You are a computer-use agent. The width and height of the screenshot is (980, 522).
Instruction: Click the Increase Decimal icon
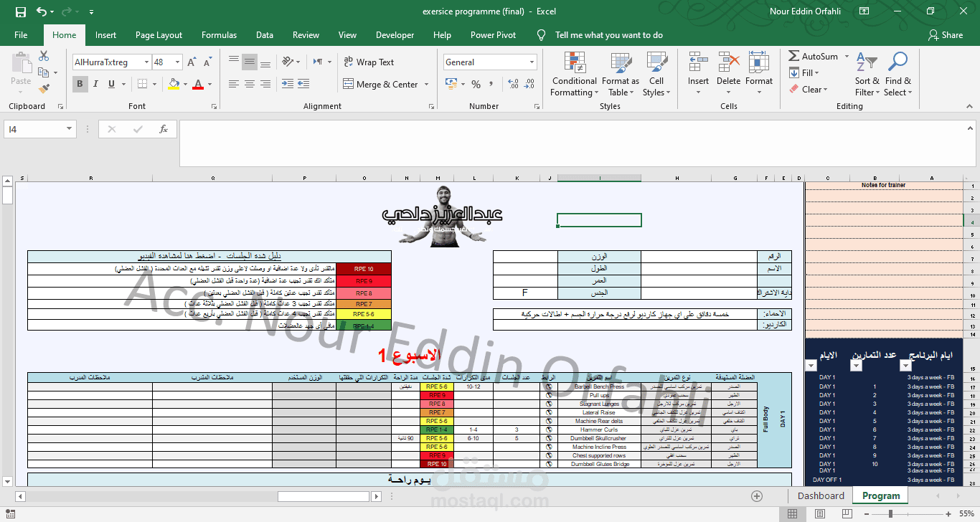(513, 85)
